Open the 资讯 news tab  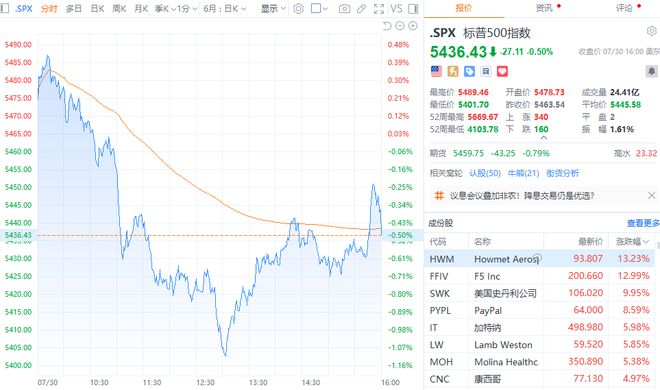(x=544, y=8)
